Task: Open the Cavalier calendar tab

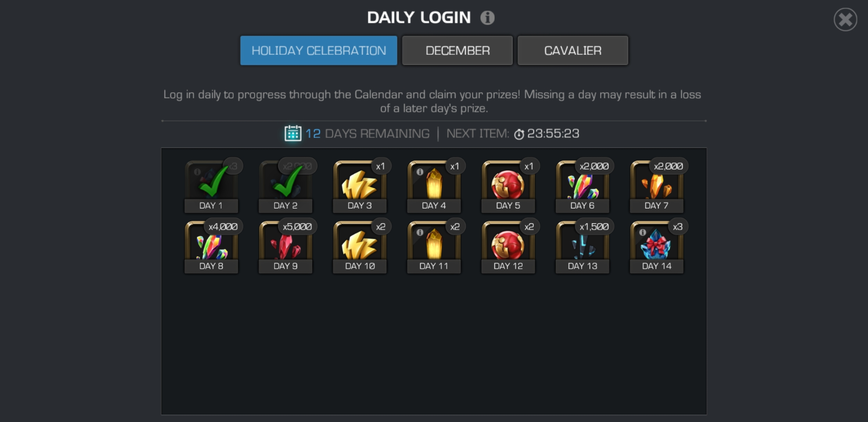Action: tap(573, 50)
